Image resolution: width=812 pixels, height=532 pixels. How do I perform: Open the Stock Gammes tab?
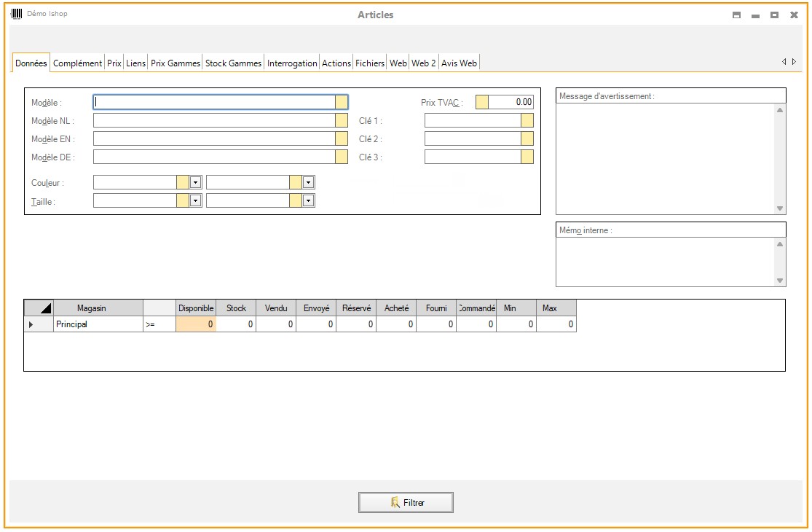point(233,63)
